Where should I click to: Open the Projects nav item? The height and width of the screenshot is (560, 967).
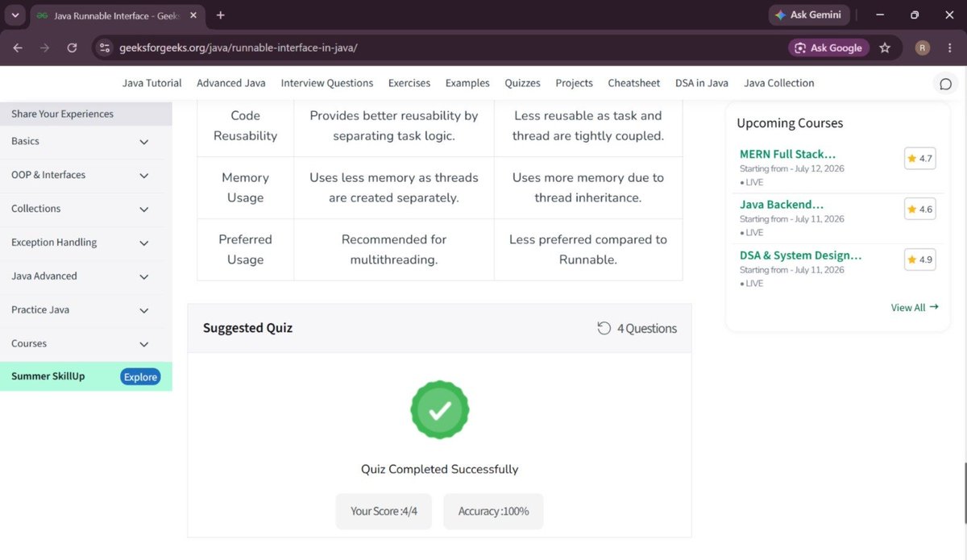click(574, 83)
